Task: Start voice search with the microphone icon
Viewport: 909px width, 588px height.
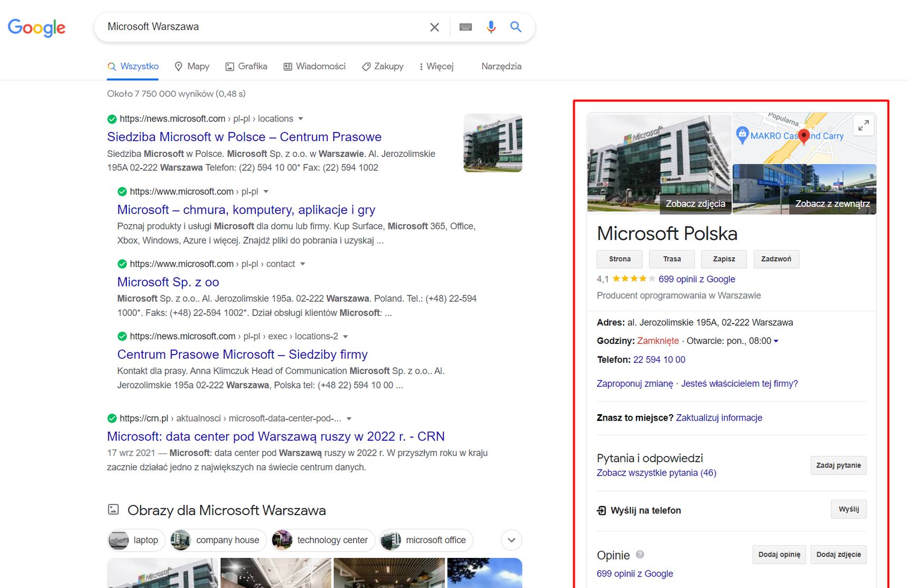Action: click(x=491, y=27)
